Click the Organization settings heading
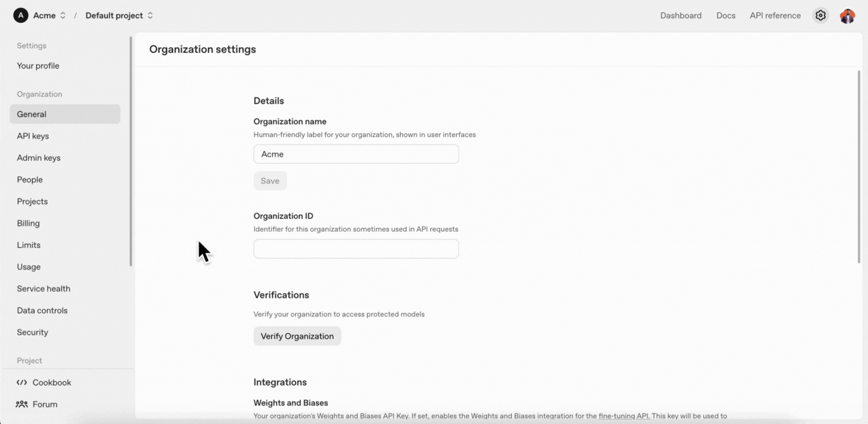 coord(202,49)
